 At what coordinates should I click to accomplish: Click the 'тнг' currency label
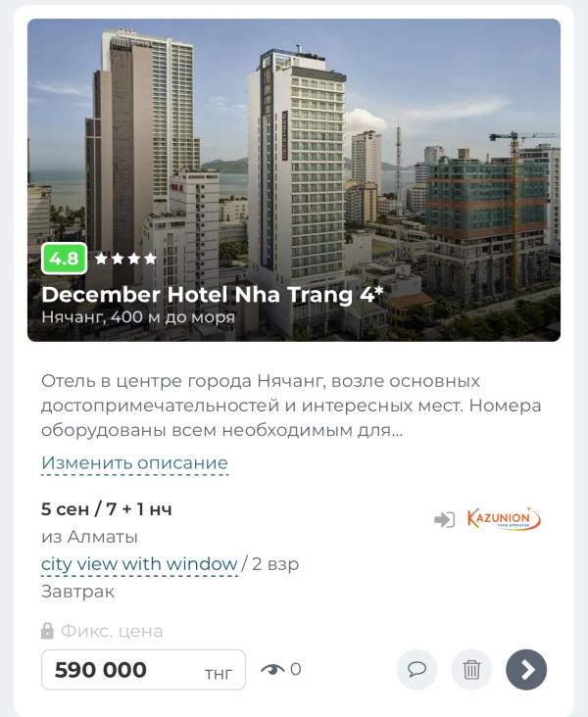219,674
